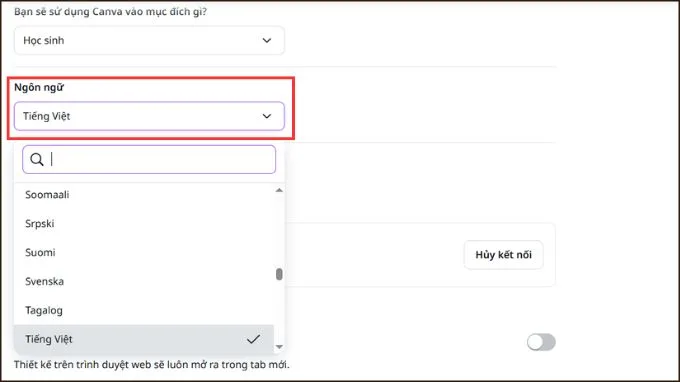680x382 pixels.
Task: Choose the checked Tiếng Việt list option
Action: coord(144,339)
